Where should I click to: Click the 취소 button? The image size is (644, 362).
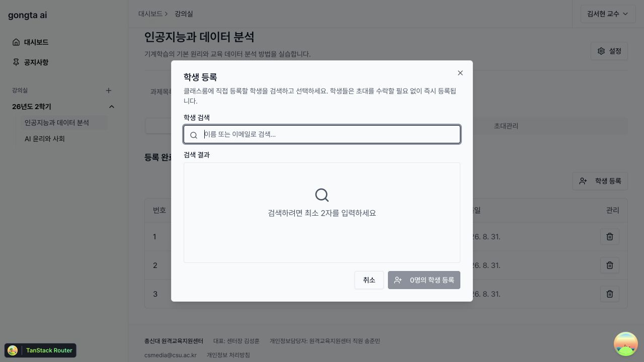(369, 280)
